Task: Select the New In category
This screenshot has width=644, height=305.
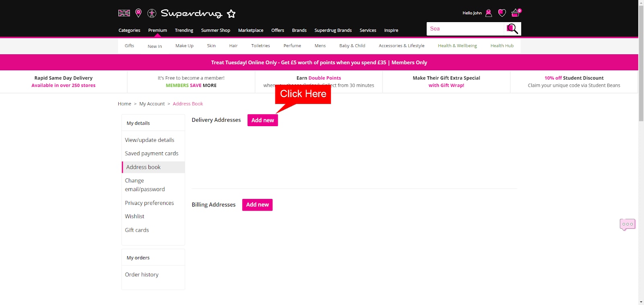Action: tap(155, 46)
